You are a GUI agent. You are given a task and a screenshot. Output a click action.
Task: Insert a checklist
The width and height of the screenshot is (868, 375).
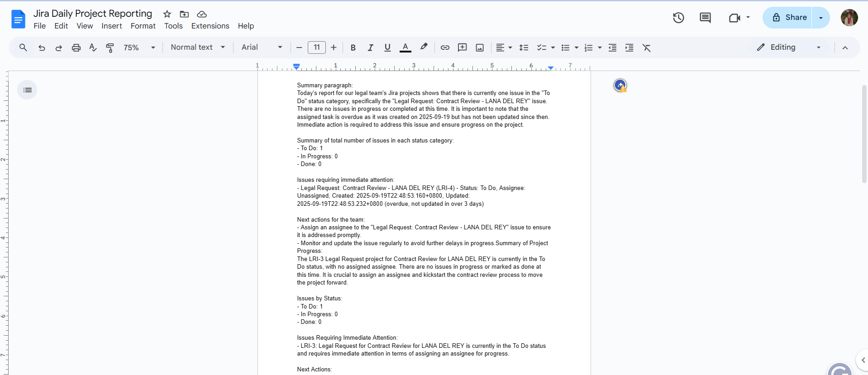[541, 47]
